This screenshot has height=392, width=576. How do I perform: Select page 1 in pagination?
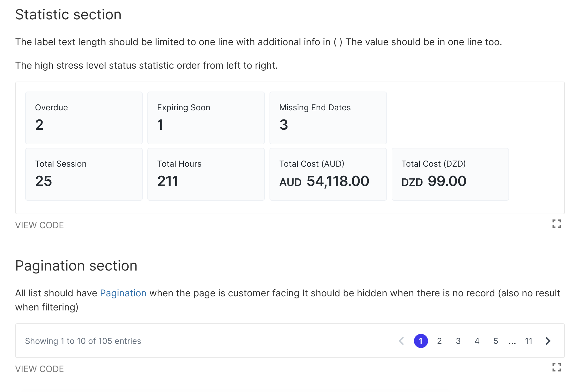click(x=421, y=341)
